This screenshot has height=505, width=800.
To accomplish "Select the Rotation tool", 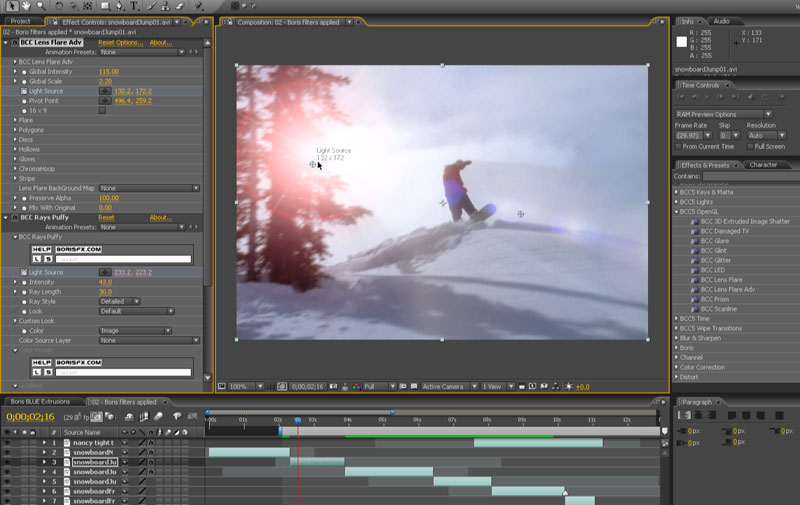I will click(x=59, y=6).
